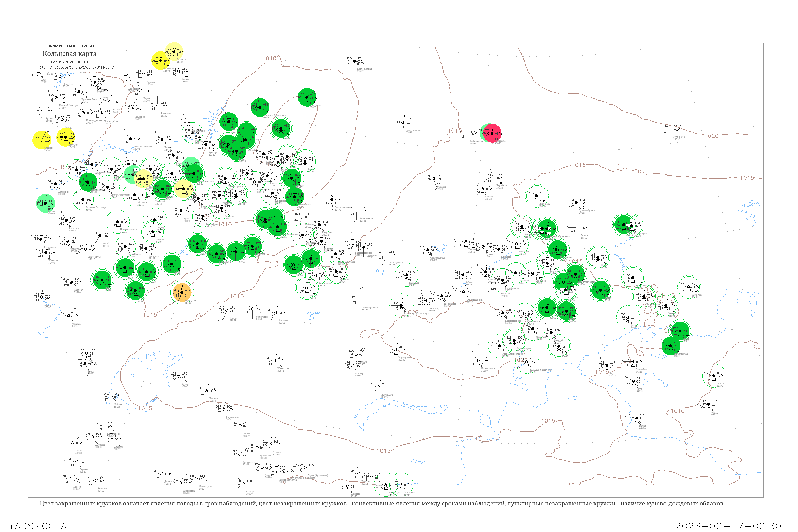Click the 17/09/2026 06 UTC date label
This screenshot has height=532, width=798.
pos(70,62)
